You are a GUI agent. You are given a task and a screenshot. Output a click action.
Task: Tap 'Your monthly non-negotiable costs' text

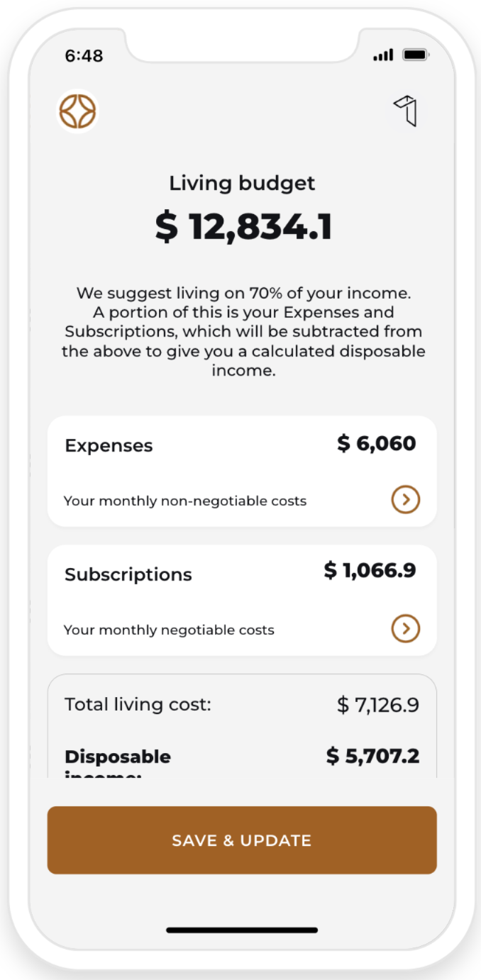pos(185,501)
